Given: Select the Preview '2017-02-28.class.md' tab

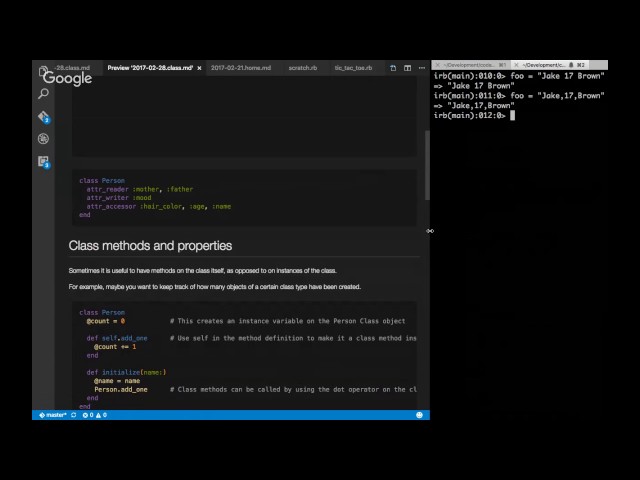Looking at the screenshot, I should click(x=150, y=68).
